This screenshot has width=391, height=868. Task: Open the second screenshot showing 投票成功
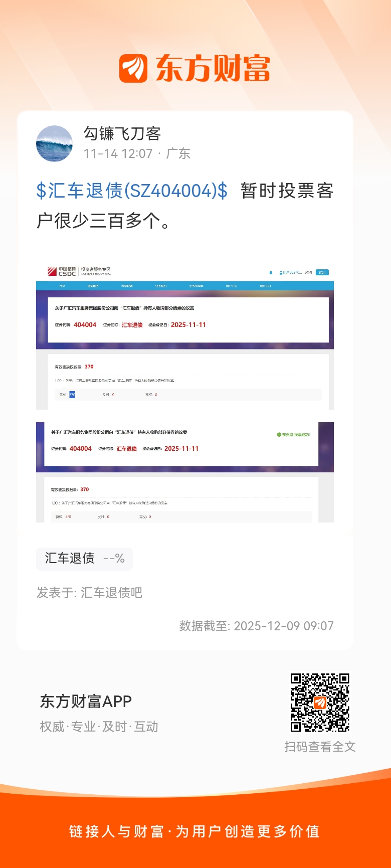[x=185, y=472]
